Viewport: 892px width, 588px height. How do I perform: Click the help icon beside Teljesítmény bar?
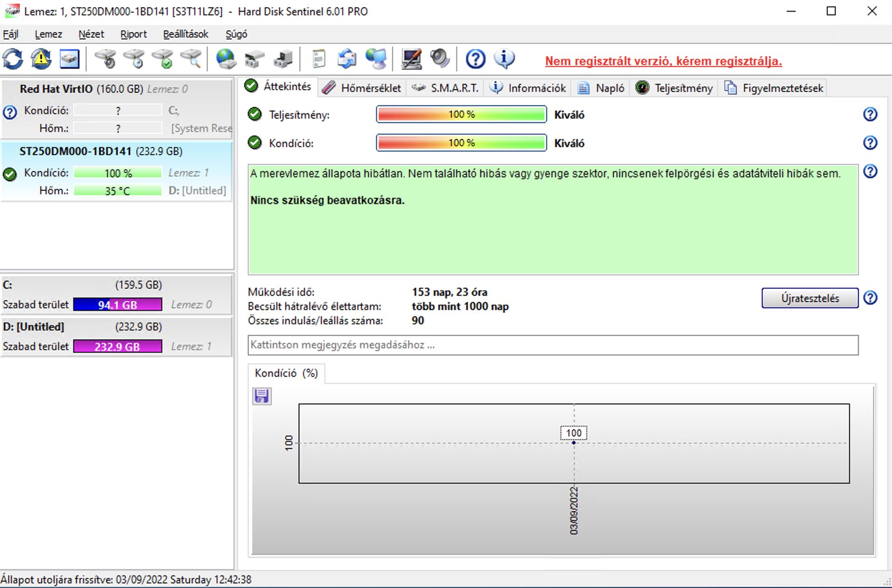[870, 114]
